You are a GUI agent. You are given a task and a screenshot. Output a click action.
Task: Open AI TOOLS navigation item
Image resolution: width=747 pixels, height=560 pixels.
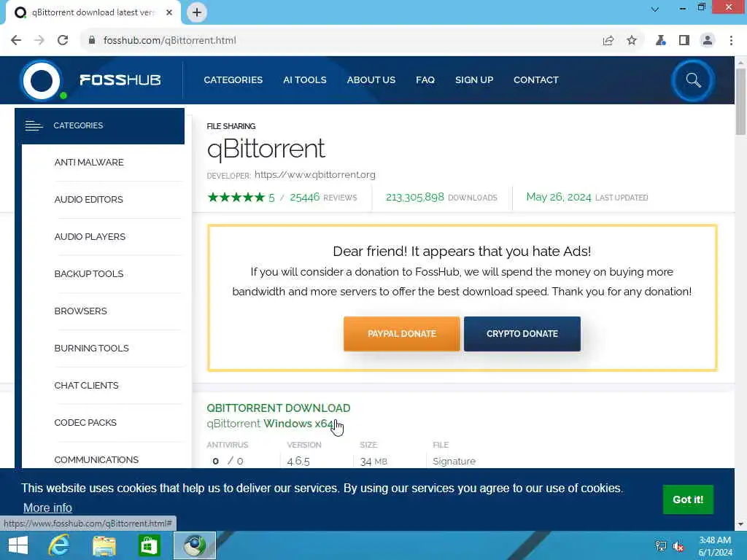[305, 80]
